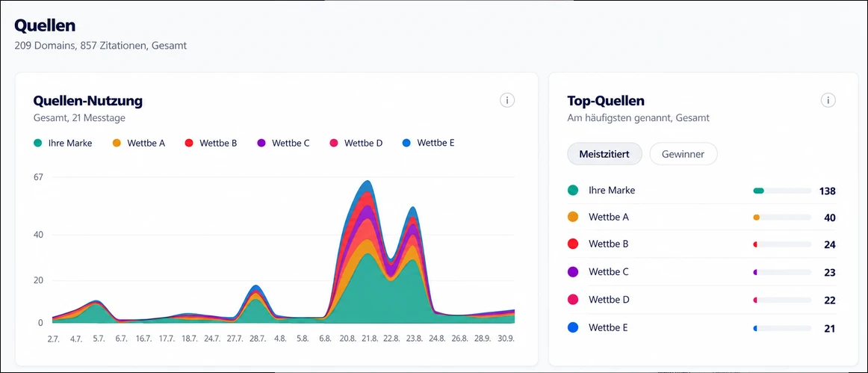Open info icon on Top-Quellen card
868x373 pixels.
click(828, 100)
